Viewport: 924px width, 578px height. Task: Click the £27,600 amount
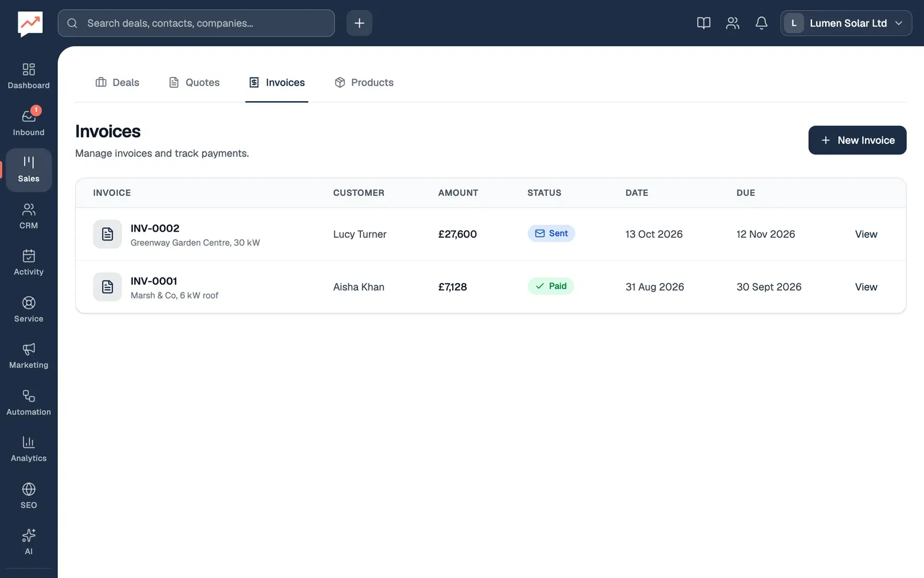457,234
